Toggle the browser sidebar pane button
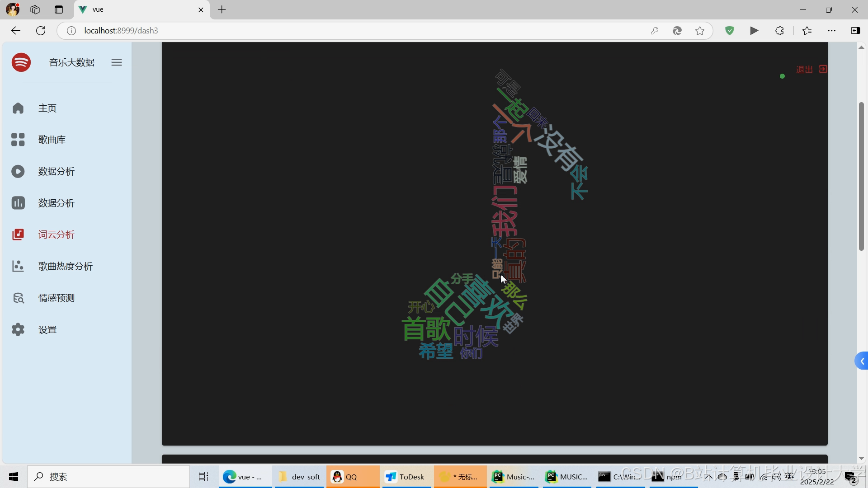Image resolution: width=868 pixels, height=488 pixels. click(855, 31)
